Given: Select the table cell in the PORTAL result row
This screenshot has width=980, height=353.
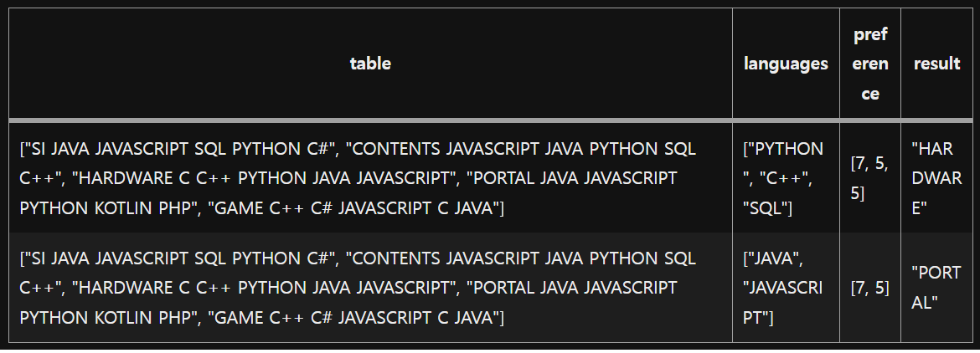Looking at the screenshot, I should click(370, 288).
